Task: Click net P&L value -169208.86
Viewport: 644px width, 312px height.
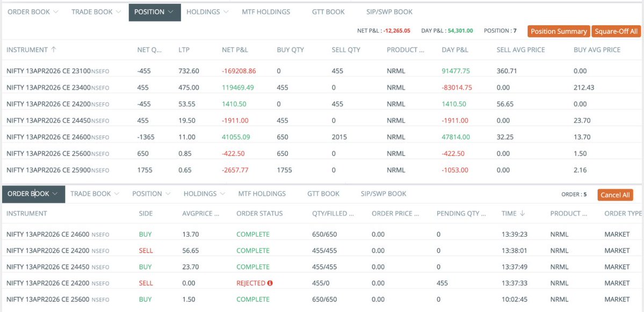Action: pos(238,71)
